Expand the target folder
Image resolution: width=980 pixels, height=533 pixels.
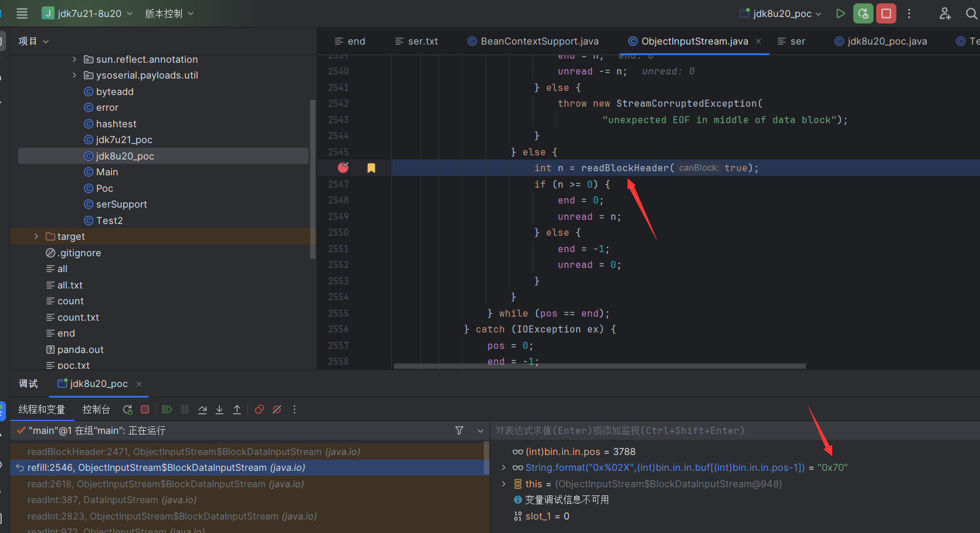point(36,236)
